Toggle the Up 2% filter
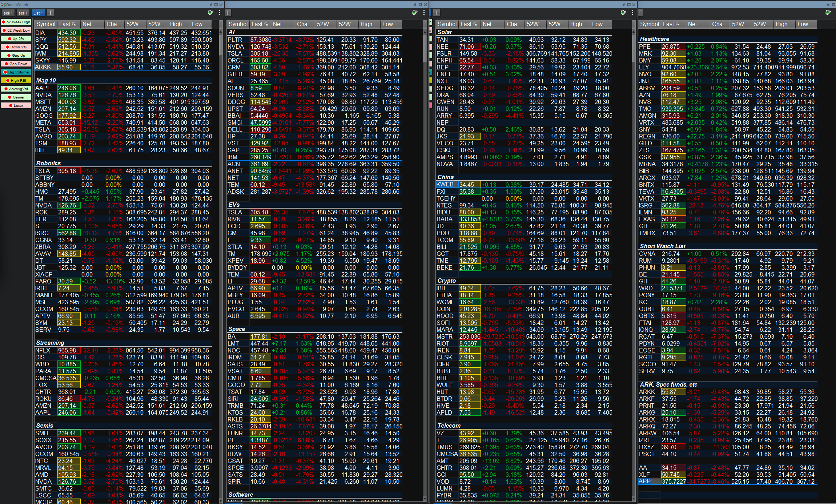Image resolution: width=836 pixels, height=504 pixels. 16,39
